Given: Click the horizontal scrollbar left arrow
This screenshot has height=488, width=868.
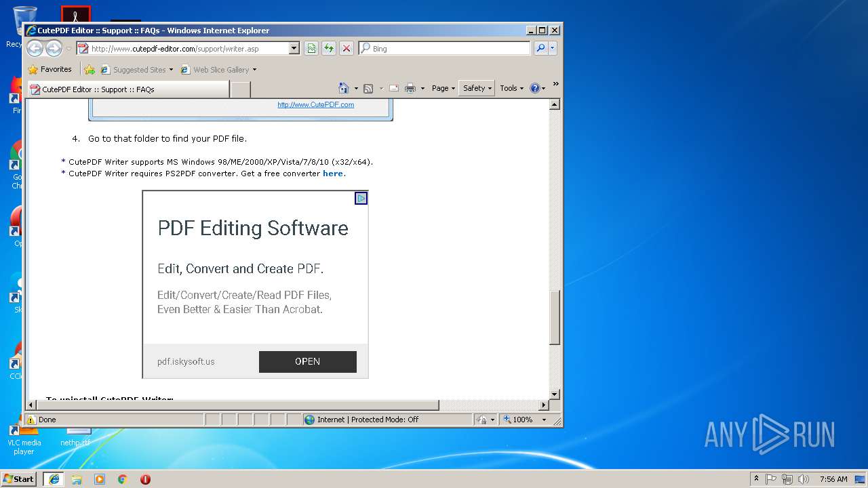Looking at the screenshot, I should 31,405.
